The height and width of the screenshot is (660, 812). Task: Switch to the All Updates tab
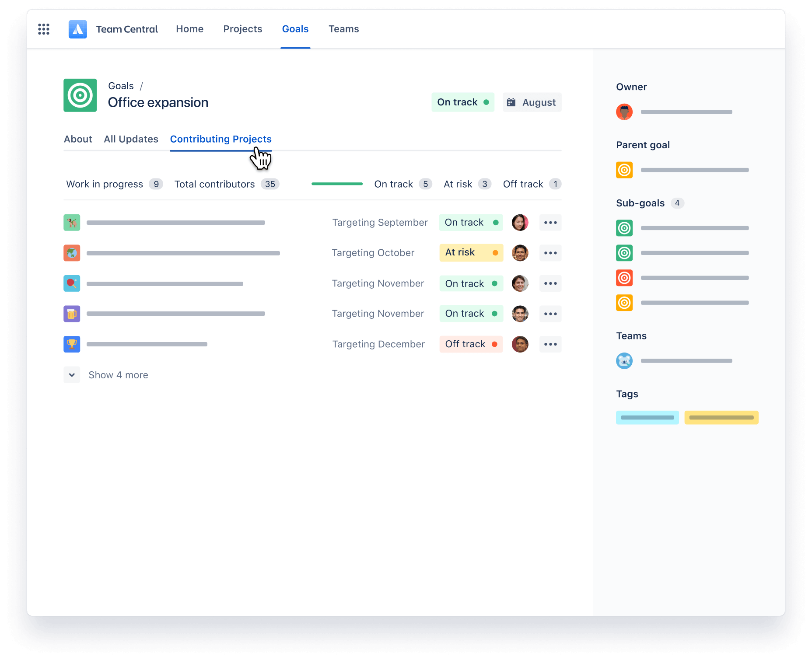[131, 139]
